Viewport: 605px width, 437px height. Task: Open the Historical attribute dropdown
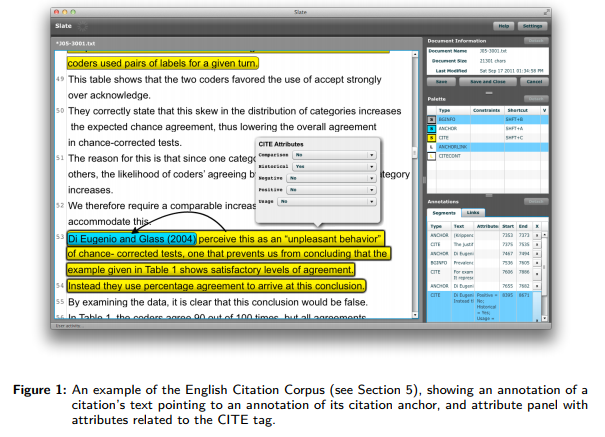(x=334, y=167)
